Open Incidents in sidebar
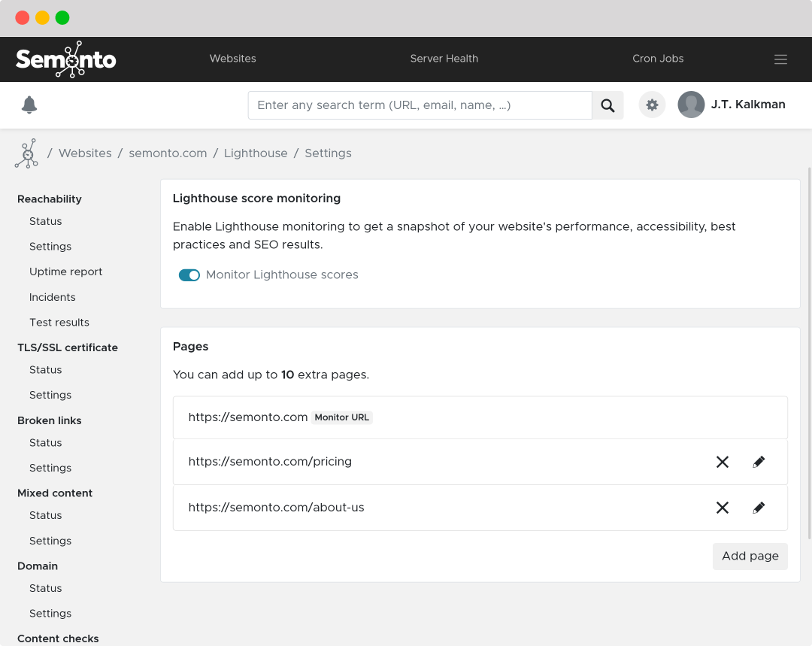The image size is (812, 646). click(53, 297)
